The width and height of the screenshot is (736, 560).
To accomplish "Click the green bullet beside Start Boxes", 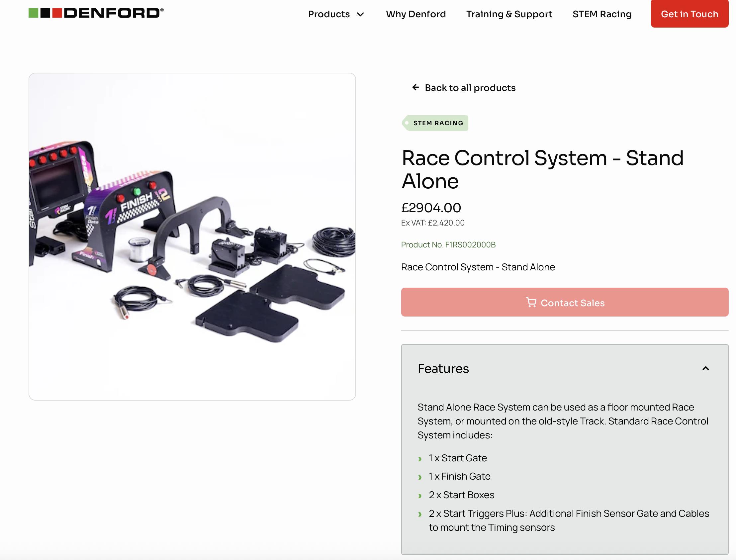I will click(x=420, y=496).
